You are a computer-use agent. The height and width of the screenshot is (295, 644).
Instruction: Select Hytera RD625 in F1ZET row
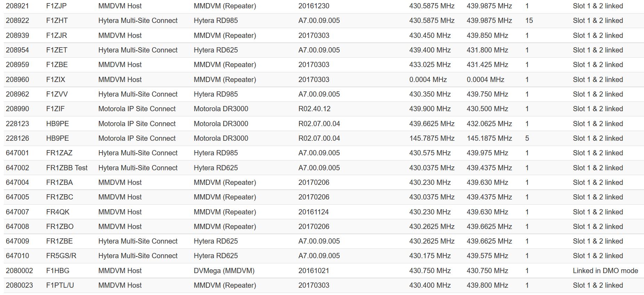[x=216, y=50]
